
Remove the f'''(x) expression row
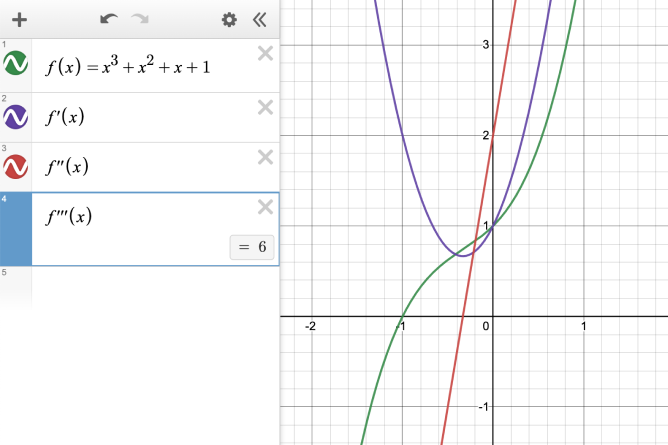(x=265, y=207)
